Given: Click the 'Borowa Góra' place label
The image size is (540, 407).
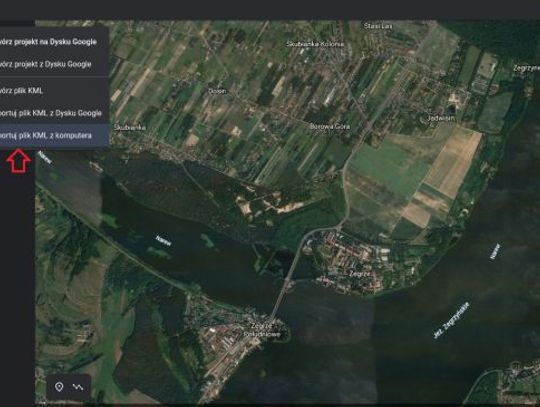Looking at the screenshot, I should point(330,126).
